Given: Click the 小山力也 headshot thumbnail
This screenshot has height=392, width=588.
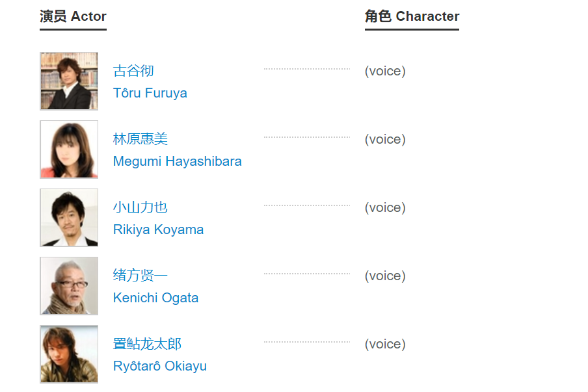Looking at the screenshot, I should (x=69, y=218).
